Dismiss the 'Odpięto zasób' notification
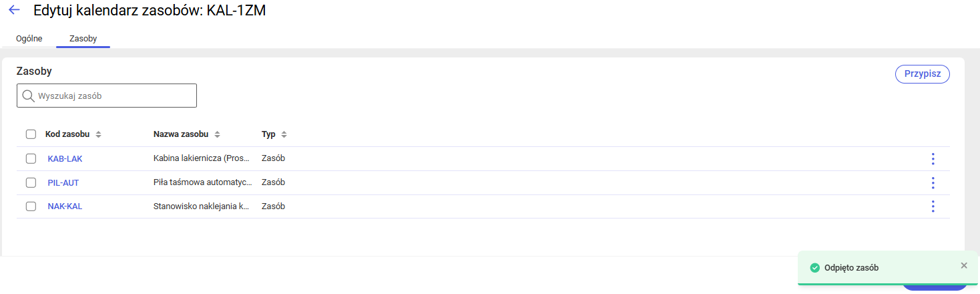Screen dimensions: 980x294 click(963, 265)
